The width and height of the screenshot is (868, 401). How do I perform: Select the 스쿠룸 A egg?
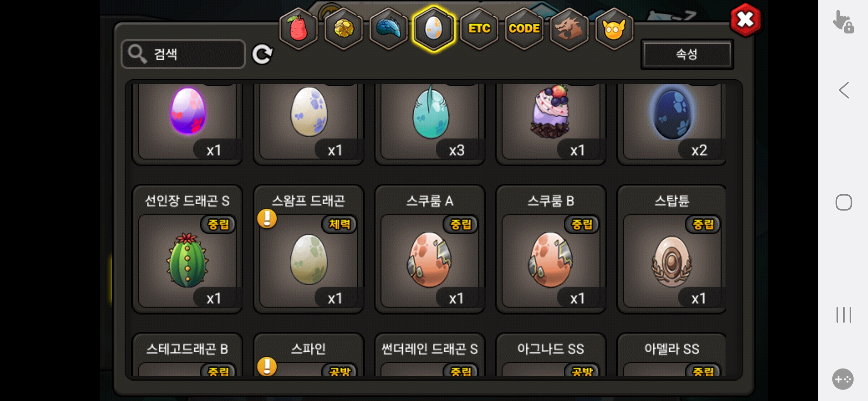pyautogui.click(x=430, y=249)
